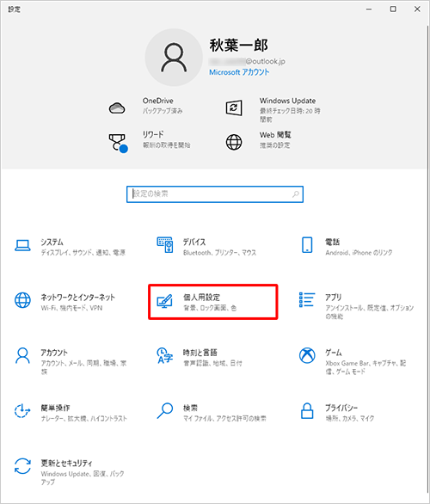Maximize the 設定 window
The height and width of the screenshot is (504, 430).
coord(393,9)
